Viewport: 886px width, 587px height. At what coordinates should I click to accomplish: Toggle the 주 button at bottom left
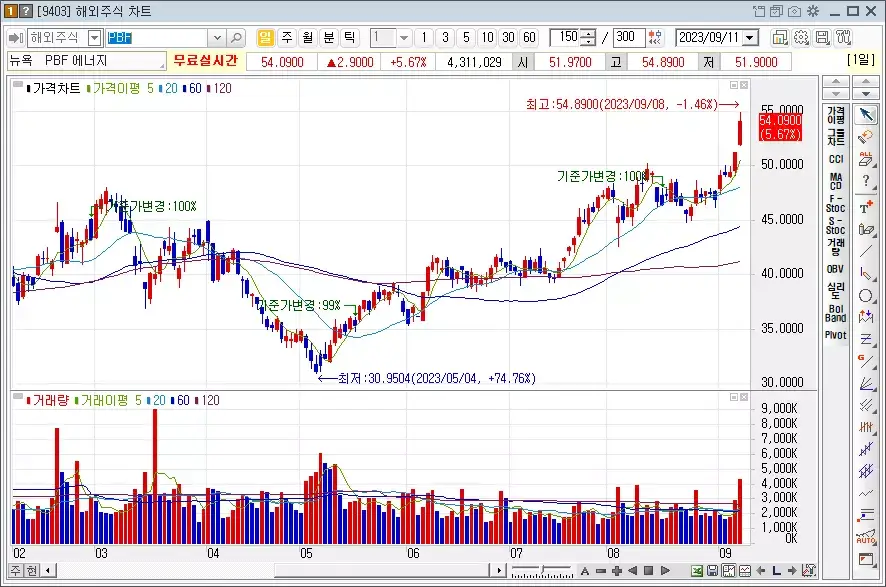(x=16, y=571)
